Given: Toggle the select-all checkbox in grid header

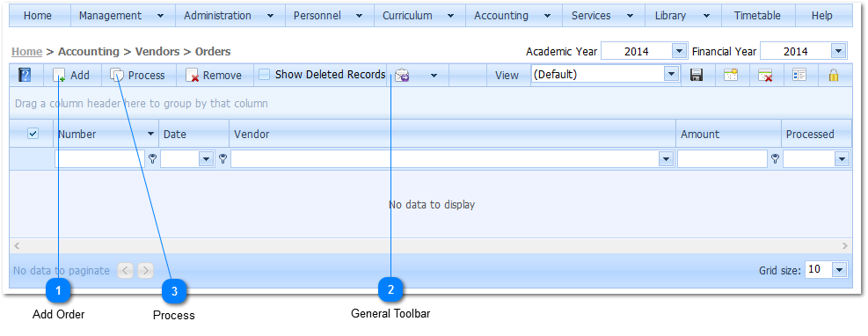Looking at the screenshot, I should point(33,134).
